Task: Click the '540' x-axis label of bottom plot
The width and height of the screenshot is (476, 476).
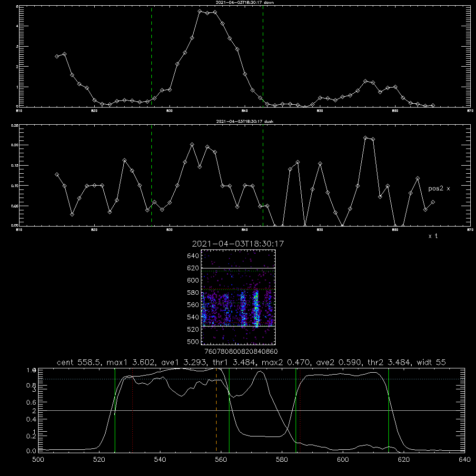Action: pos(160,460)
